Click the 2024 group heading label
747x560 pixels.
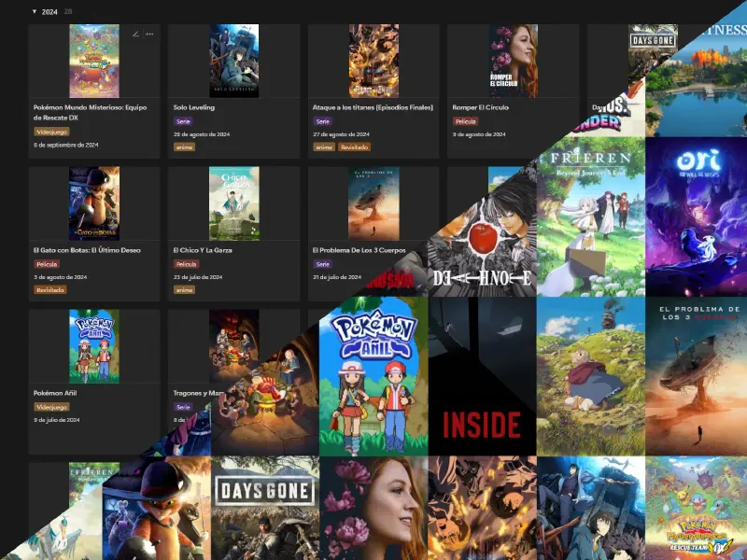tap(49, 11)
